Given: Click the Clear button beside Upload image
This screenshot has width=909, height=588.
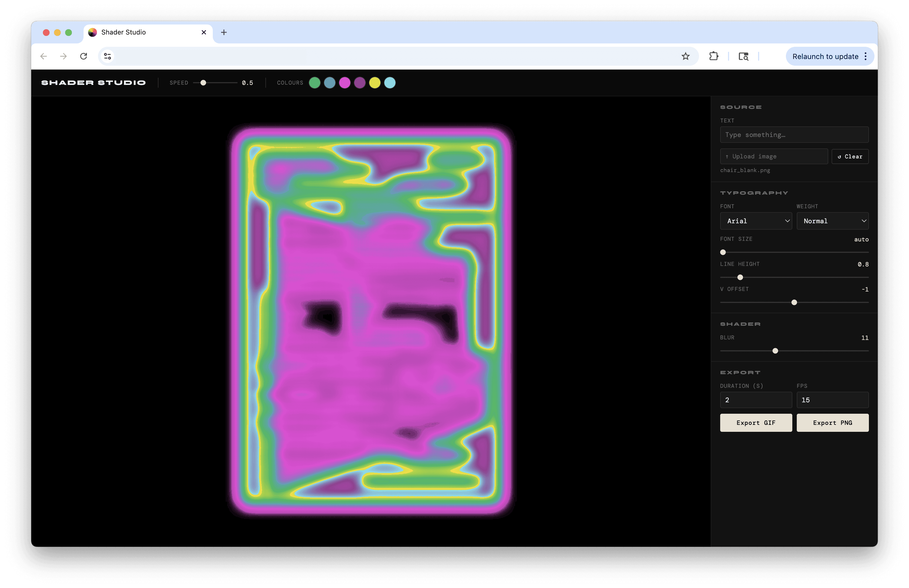Looking at the screenshot, I should click(850, 156).
